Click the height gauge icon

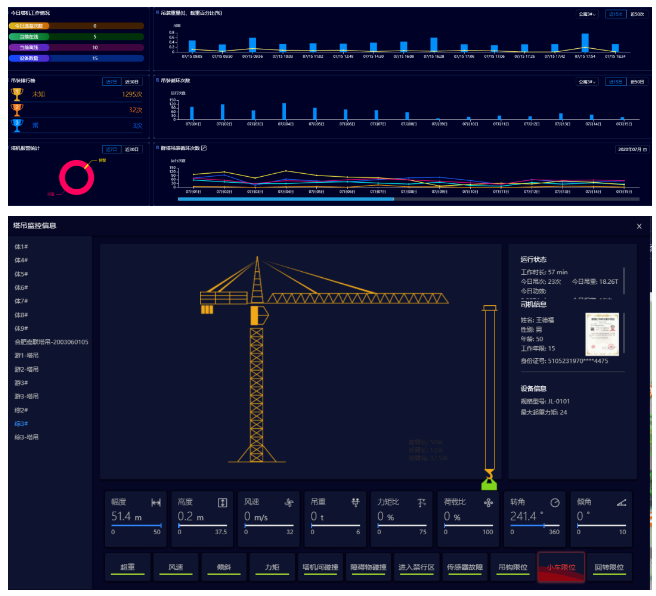click(x=222, y=502)
